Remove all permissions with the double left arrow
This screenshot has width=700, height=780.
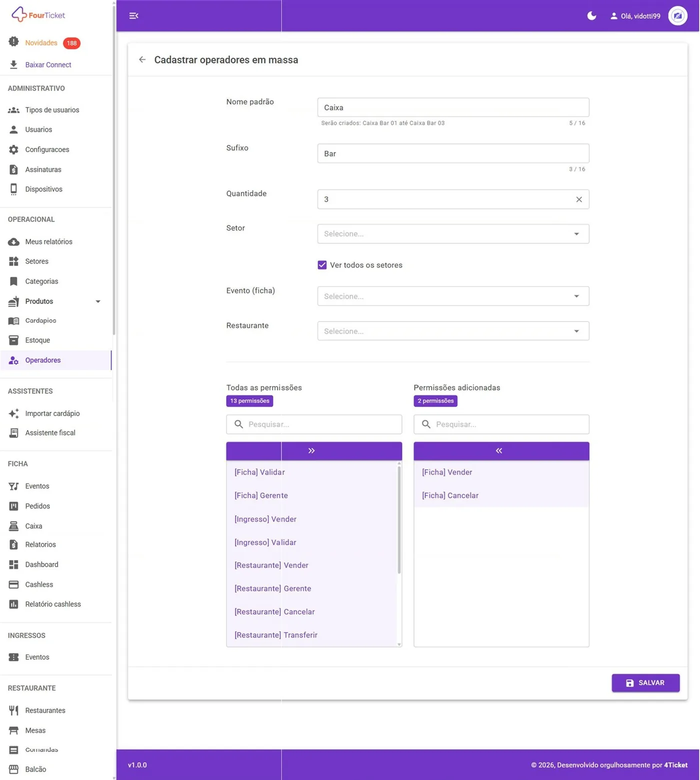(501, 451)
